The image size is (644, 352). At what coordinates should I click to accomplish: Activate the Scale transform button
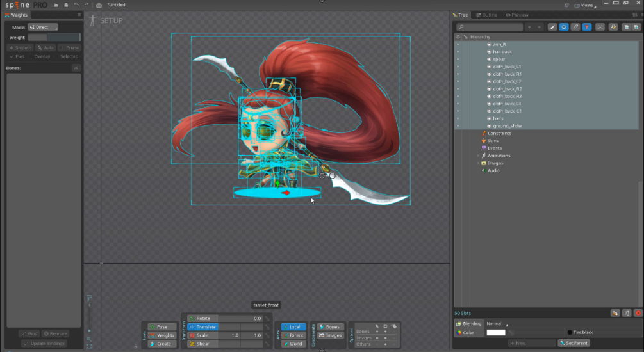click(x=203, y=335)
